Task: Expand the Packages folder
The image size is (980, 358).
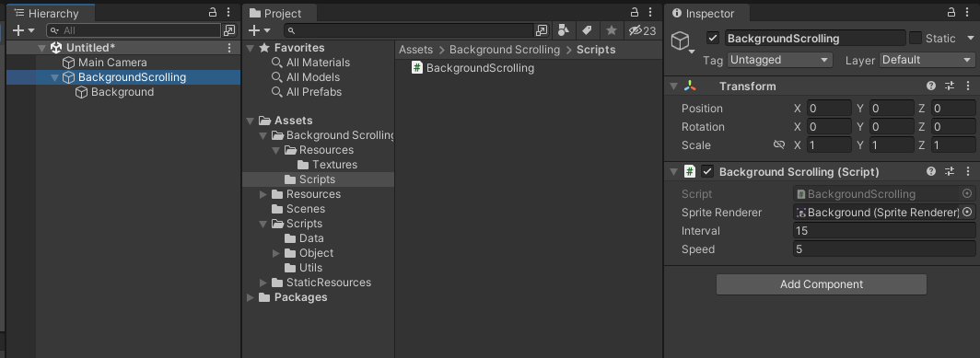Action: pos(250,297)
